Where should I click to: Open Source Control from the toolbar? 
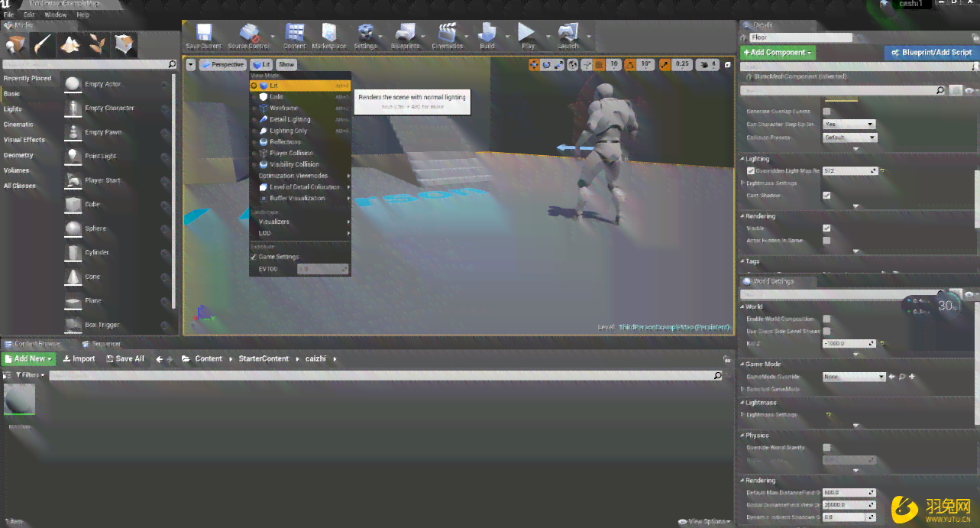pos(250,34)
